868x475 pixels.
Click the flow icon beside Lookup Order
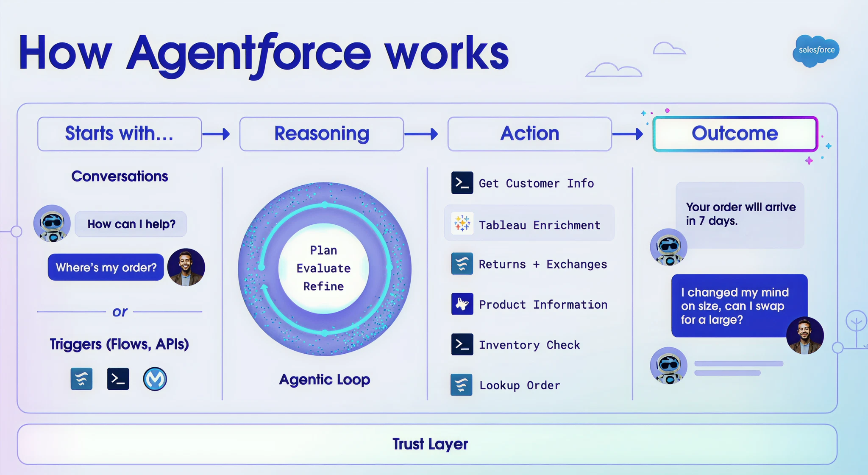click(x=461, y=385)
